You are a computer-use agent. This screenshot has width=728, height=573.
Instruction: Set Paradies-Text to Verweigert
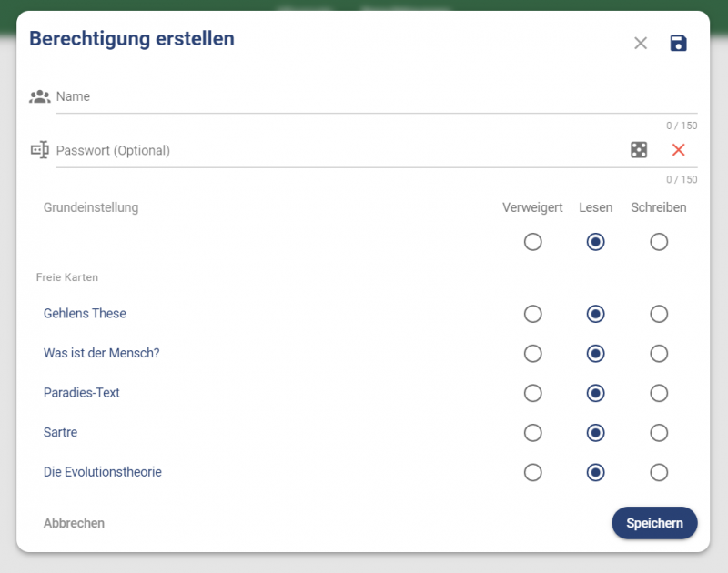click(x=533, y=393)
